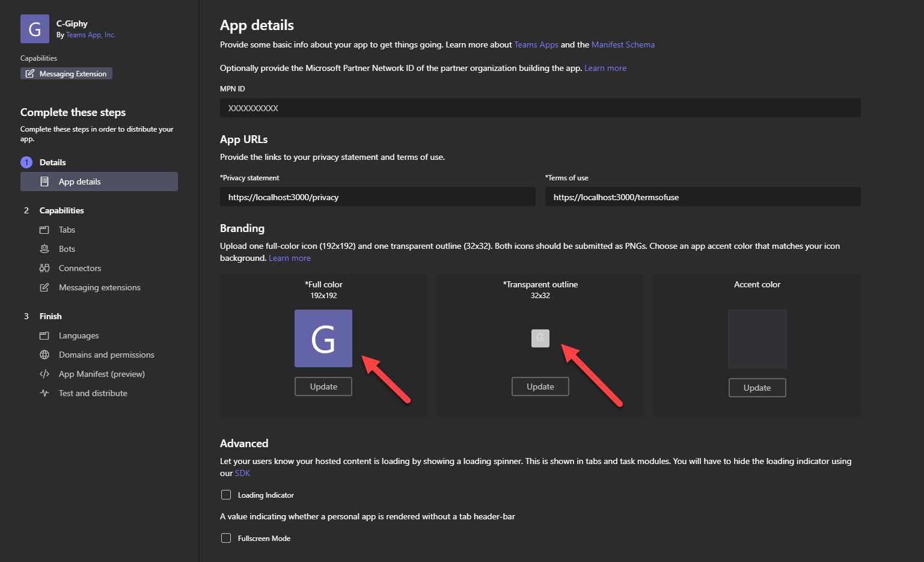Click the App Manifest code brackets icon
924x562 pixels.
(x=44, y=374)
